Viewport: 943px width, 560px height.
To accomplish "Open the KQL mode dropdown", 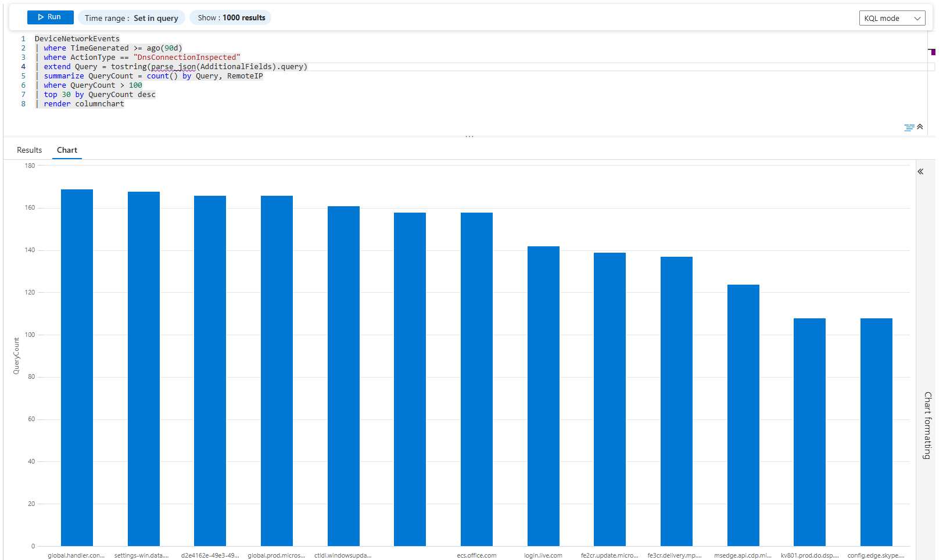I will (x=892, y=19).
